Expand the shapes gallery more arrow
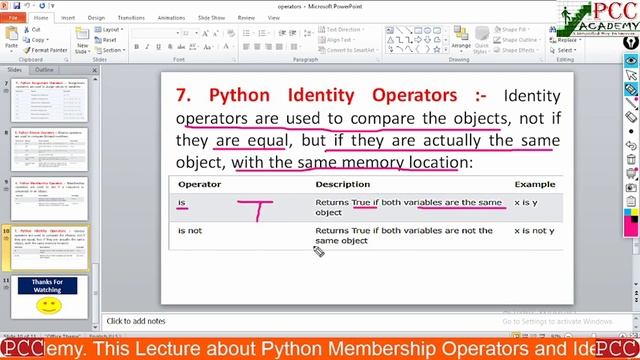 pyautogui.click(x=446, y=50)
